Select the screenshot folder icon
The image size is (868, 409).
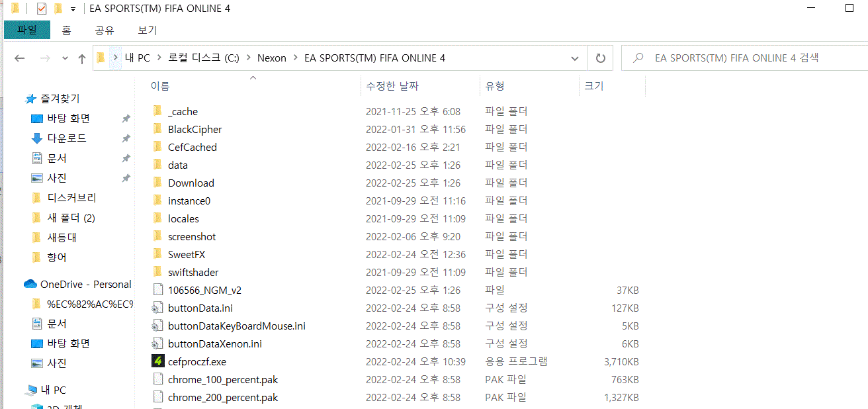coord(157,236)
